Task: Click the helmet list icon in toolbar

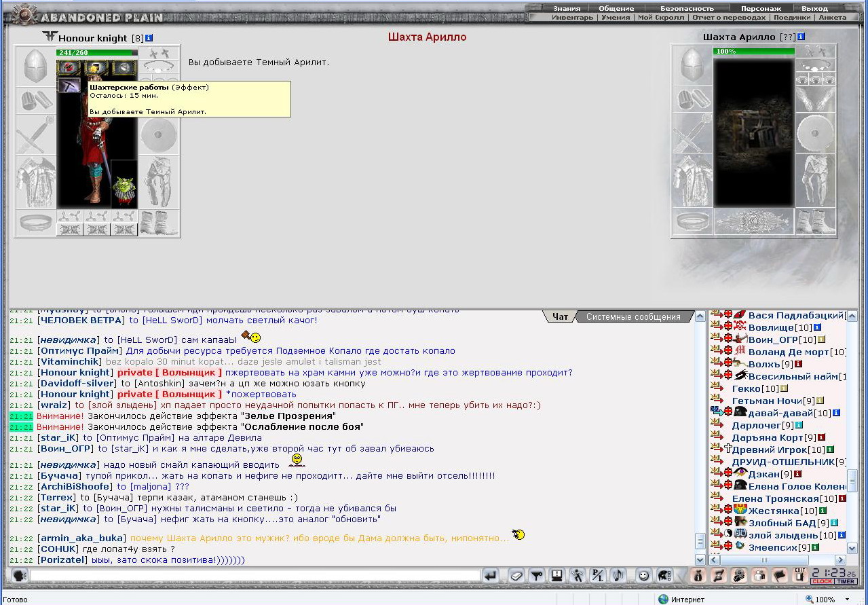Action: coord(664,576)
